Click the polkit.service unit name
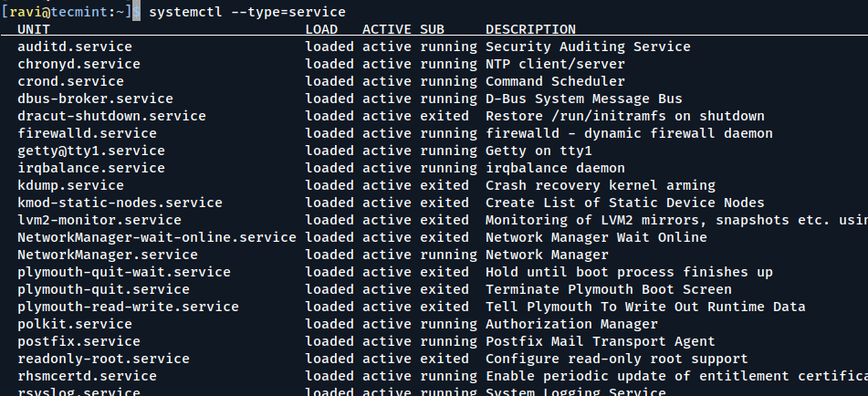The height and width of the screenshot is (396, 868). pos(75,324)
